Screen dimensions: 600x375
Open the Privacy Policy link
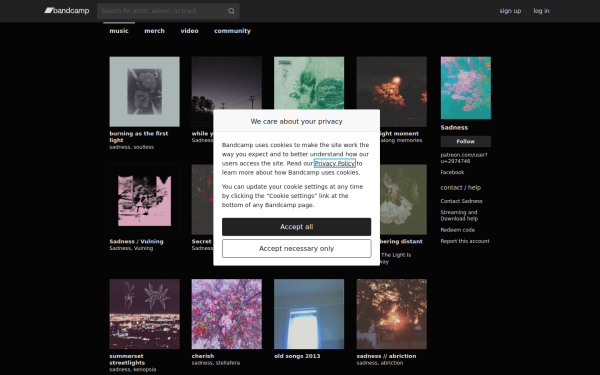(x=335, y=163)
